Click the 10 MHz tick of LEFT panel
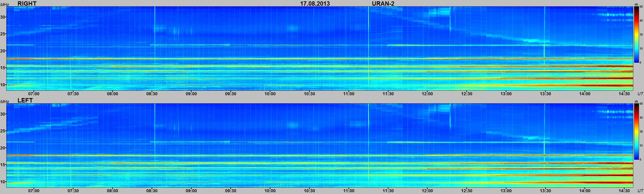The height and width of the screenshot is (194, 644). 3,182
